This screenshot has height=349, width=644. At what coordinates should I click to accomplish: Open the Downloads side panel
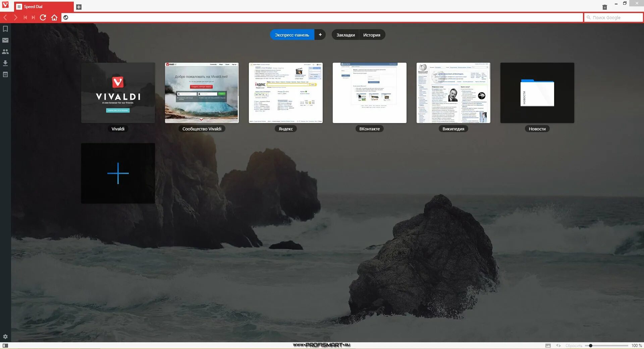(5, 63)
